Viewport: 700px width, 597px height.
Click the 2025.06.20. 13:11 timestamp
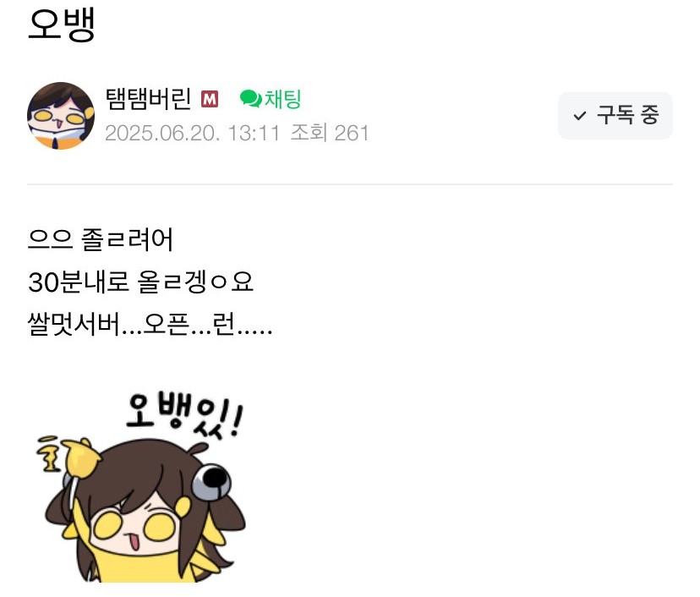click(x=193, y=133)
